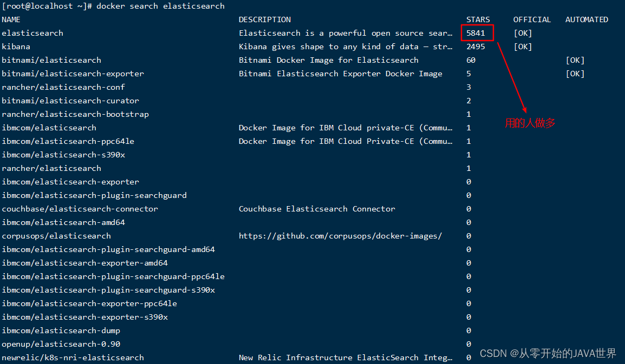Select the bitnami/elasticsearch image name
The width and height of the screenshot is (625, 364).
tap(51, 60)
